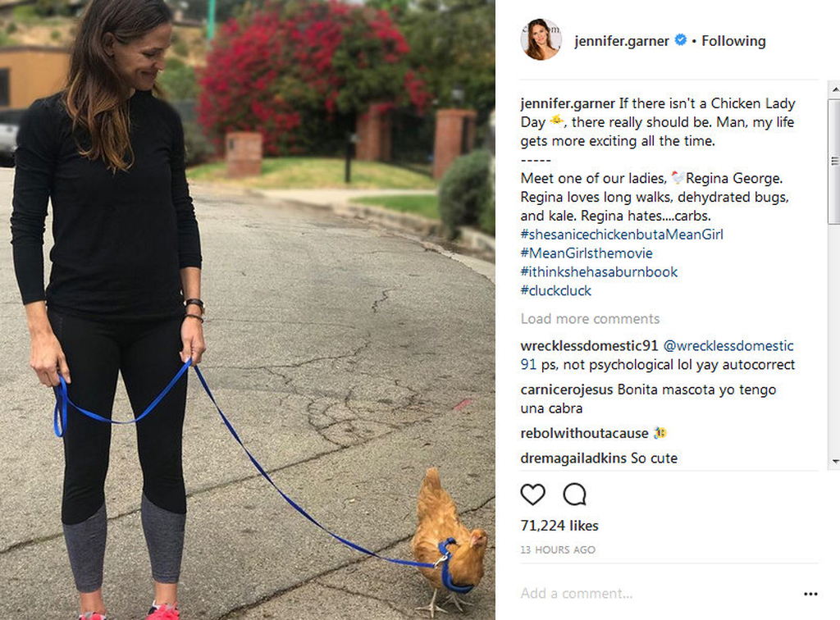Like the post with heart icon
The image size is (840, 620).
point(532,495)
